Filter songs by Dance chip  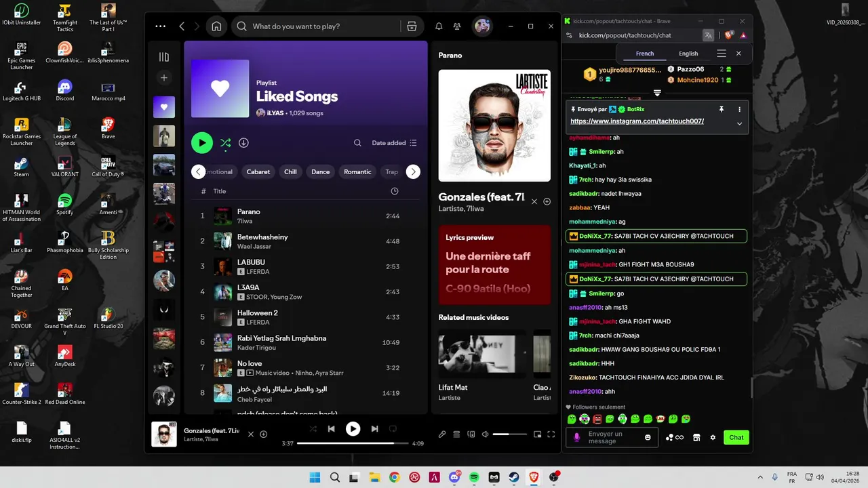coord(320,171)
